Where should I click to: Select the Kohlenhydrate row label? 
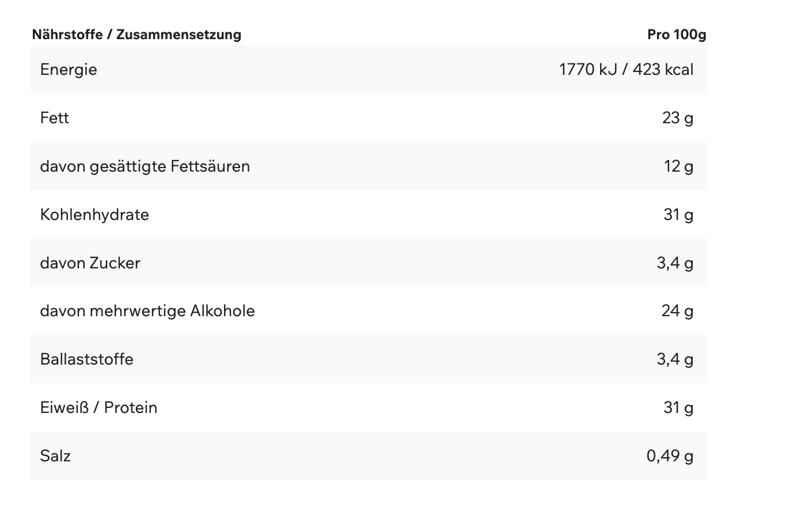[94, 215]
